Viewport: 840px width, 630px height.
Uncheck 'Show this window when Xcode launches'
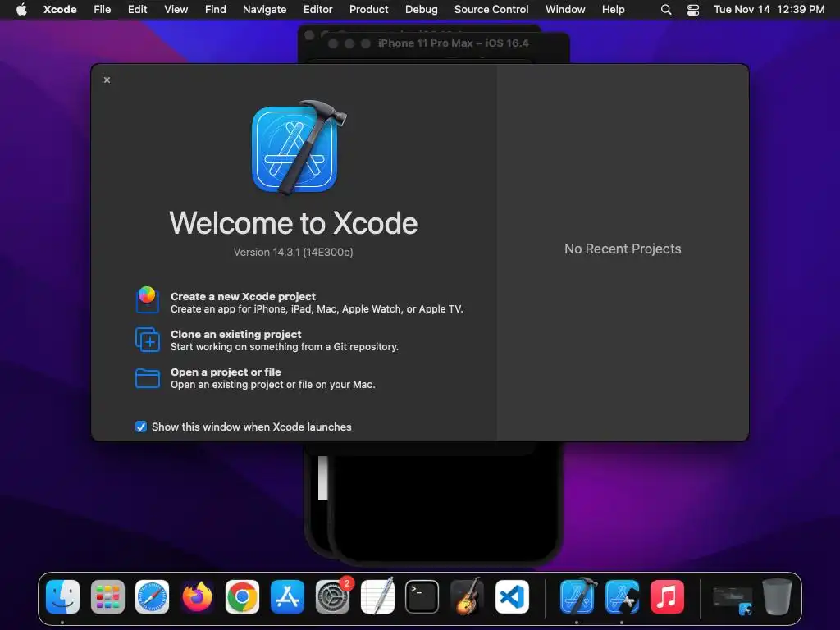pyautogui.click(x=141, y=427)
